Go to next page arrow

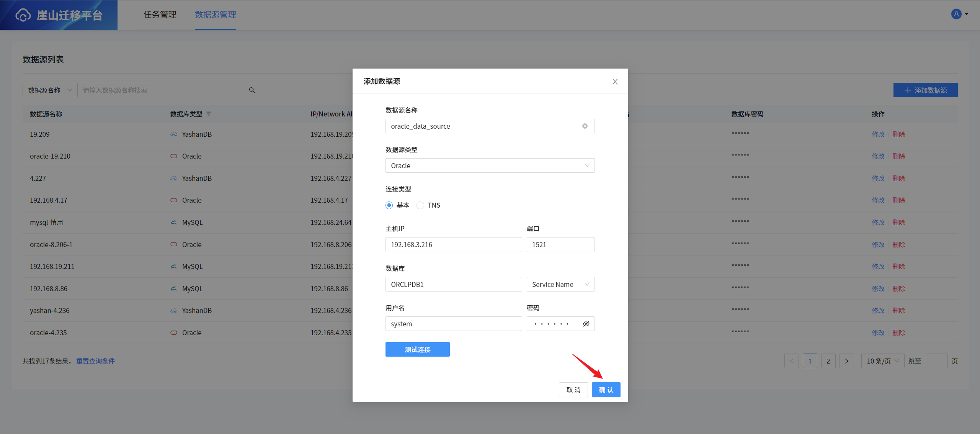pos(846,361)
